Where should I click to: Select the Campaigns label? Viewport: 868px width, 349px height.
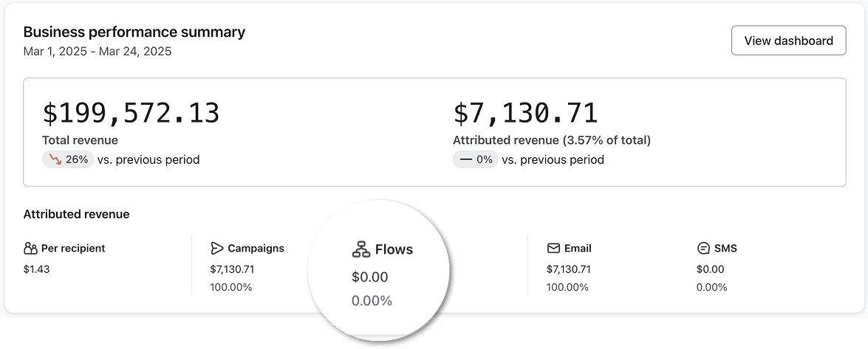click(x=256, y=249)
